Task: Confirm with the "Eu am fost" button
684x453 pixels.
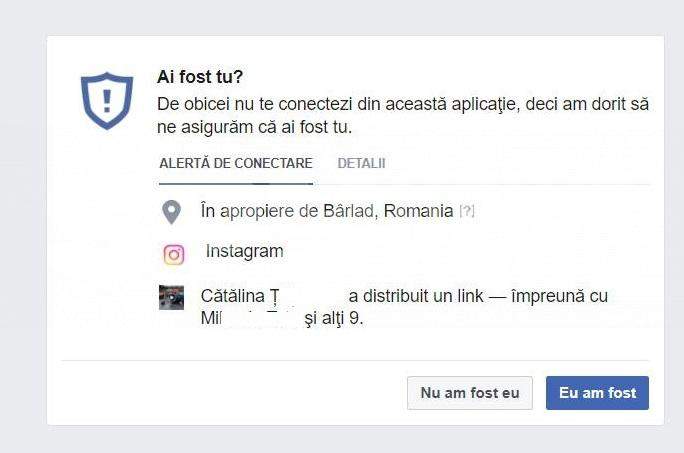Action: click(x=597, y=393)
